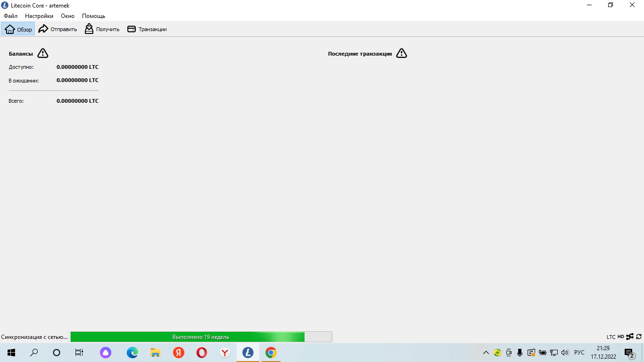Click the Отправить (Send) arrow icon

[x=43, y=29]
